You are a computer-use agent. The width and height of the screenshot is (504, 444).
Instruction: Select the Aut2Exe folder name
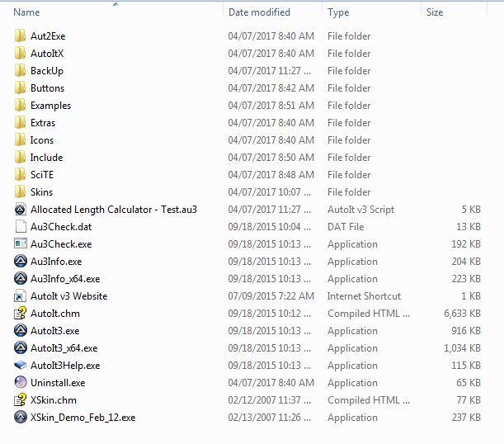click(48, 36)
